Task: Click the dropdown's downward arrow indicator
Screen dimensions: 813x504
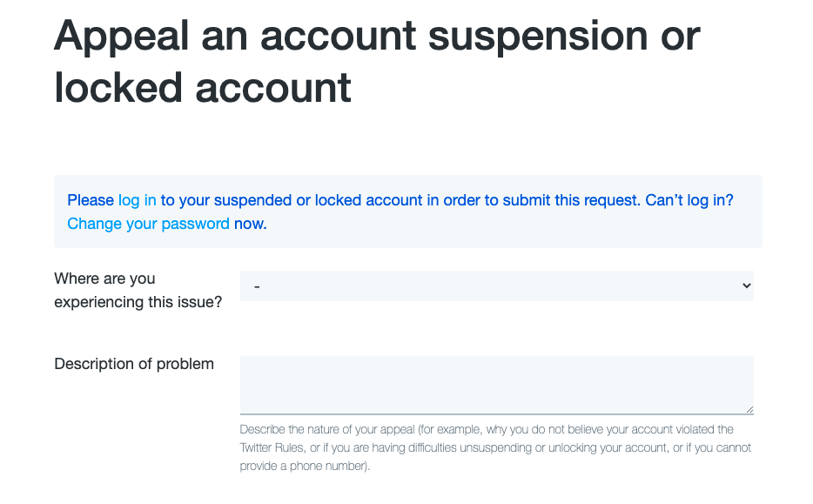Action: coord(746,286)
